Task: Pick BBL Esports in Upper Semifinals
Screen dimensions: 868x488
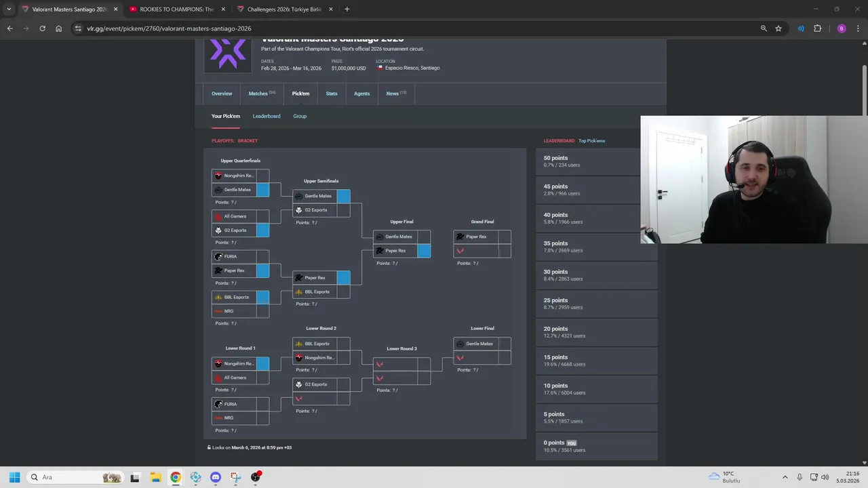Action: (321, 291)
